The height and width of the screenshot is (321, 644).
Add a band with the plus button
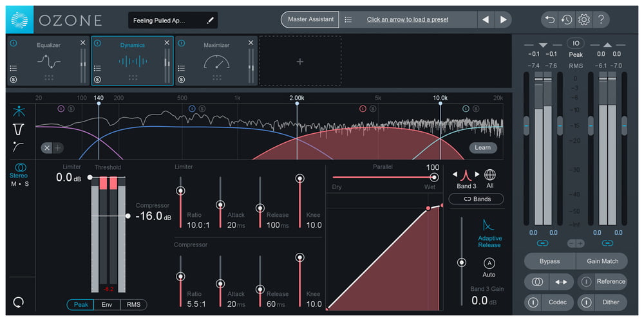tap(58, 148)
